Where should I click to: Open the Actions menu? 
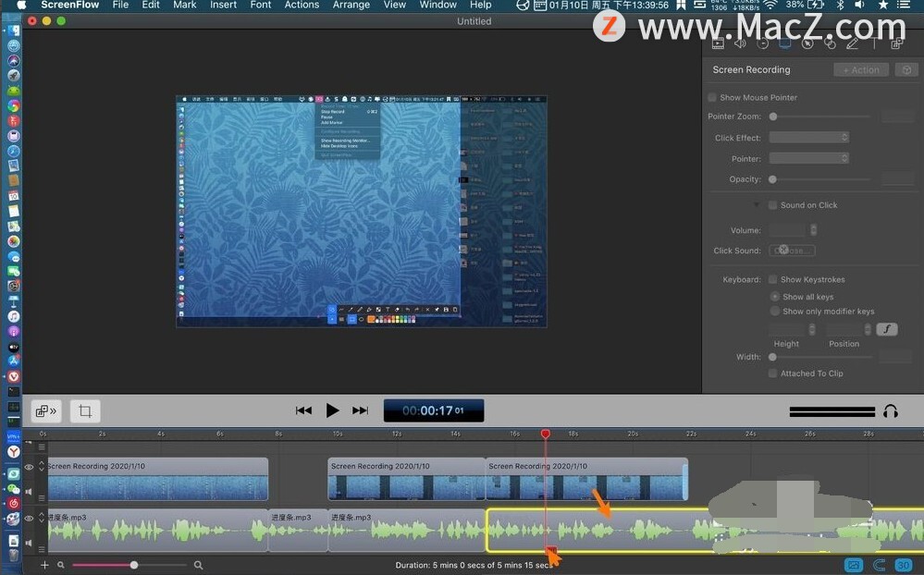tap(302, 5)
